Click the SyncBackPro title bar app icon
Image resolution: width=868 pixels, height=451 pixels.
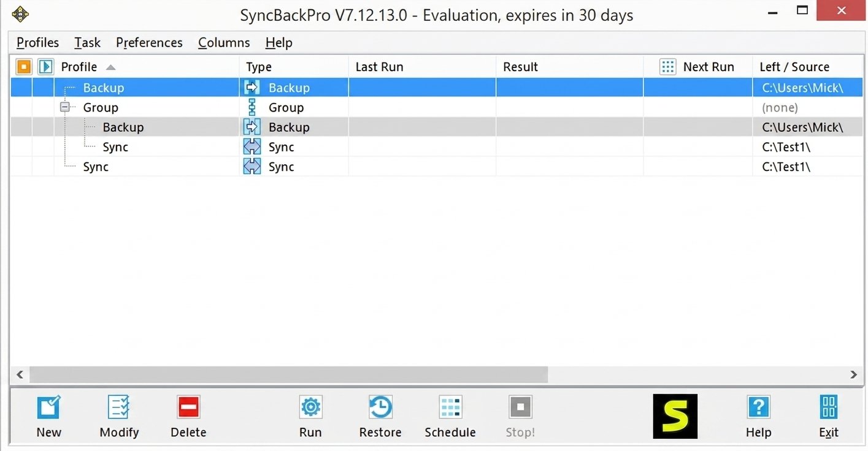20,14
